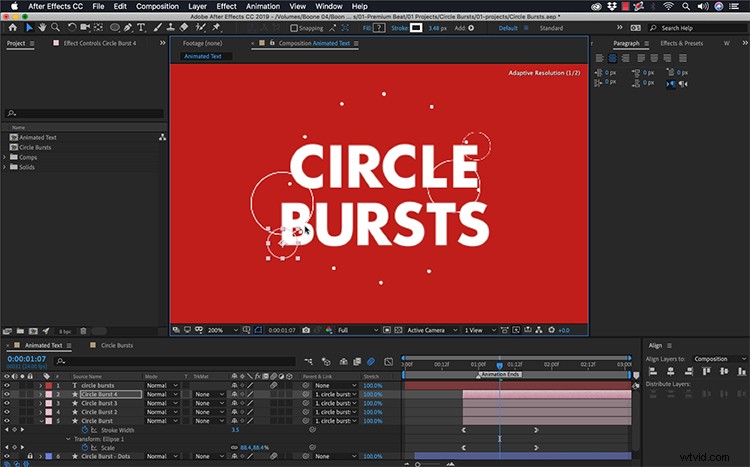Screen dimensions: 750x467
Task: Select the Puppet Pin tool
Action: 216,27
